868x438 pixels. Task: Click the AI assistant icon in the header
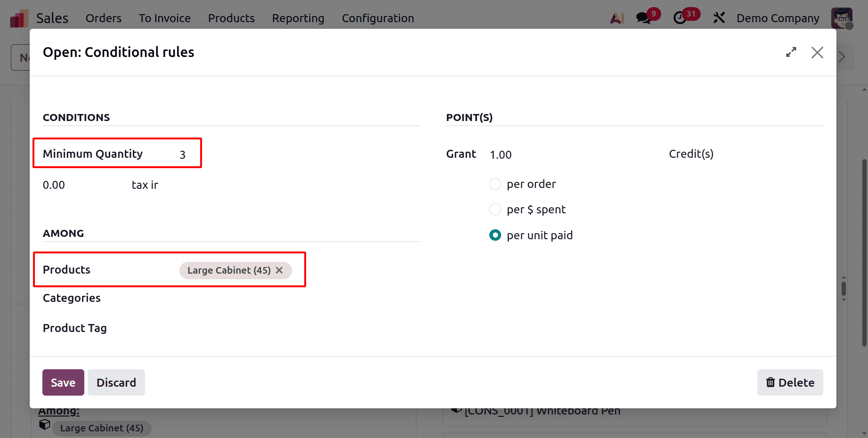click(x=617, y=18)
